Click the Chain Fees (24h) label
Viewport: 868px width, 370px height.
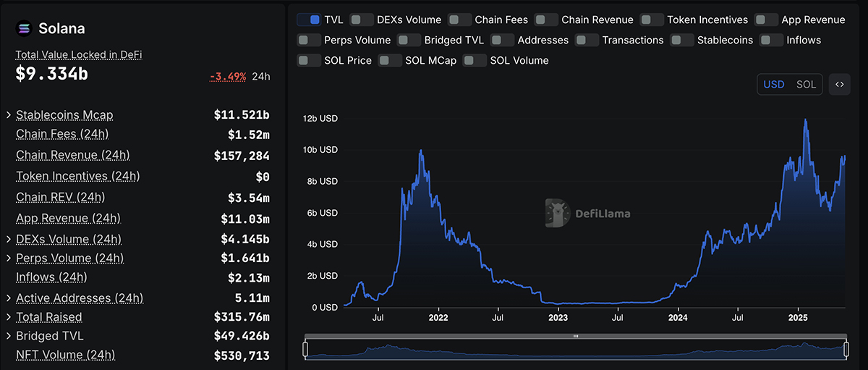click(62, 134)
